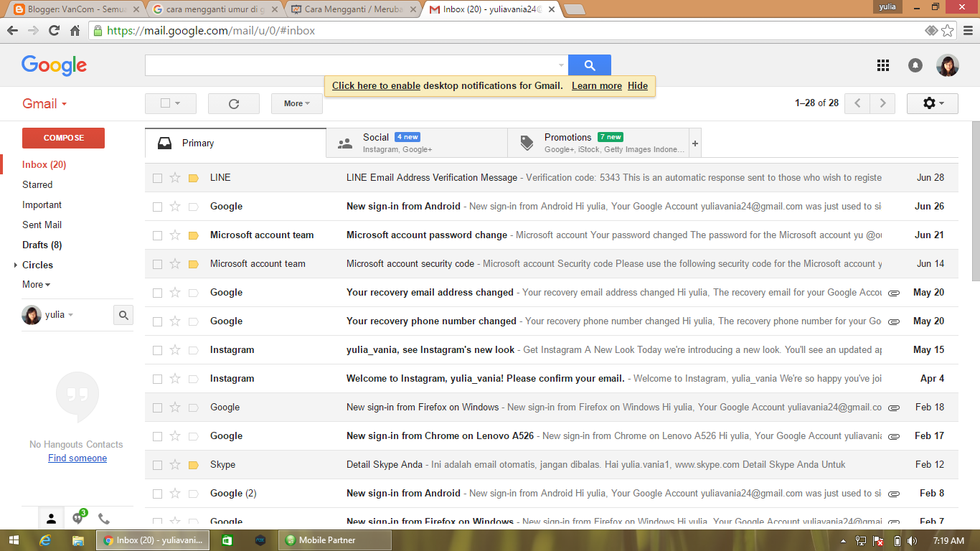Check the LINE email checkbox

coord(157,178)
